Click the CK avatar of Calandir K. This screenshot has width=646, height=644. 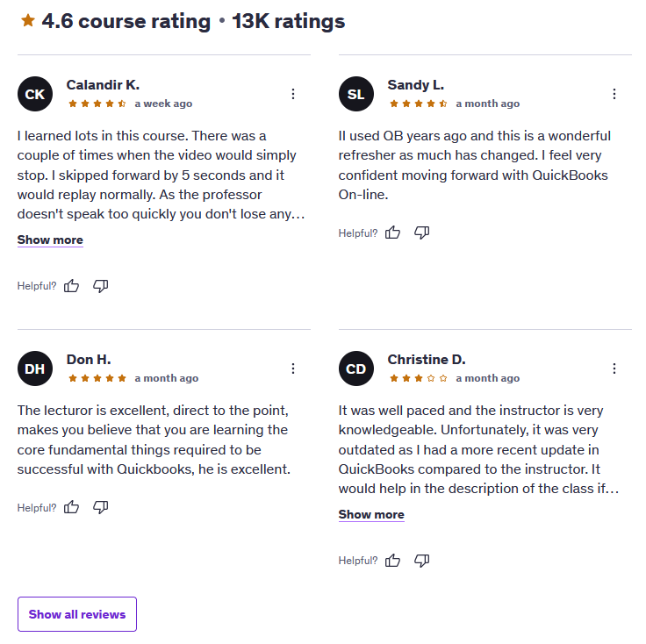[x=35, y=94]
